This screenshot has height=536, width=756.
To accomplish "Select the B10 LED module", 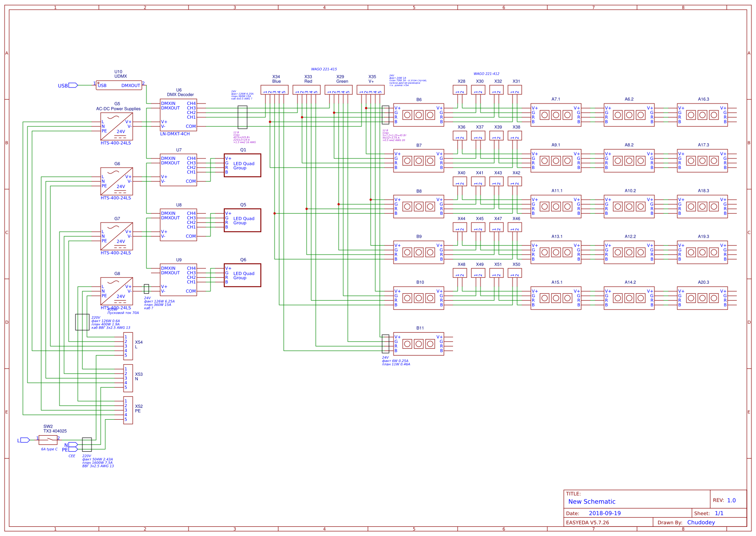I will (x=419, y=298).
